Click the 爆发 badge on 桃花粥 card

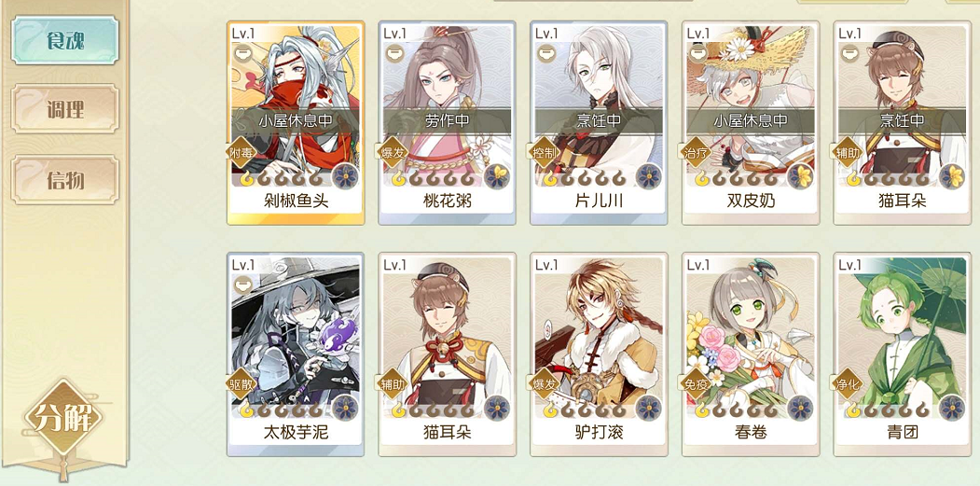393,152
